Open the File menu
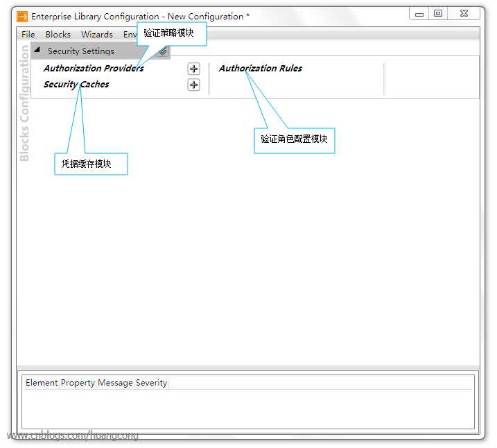This screenshot has height=448, width=497. pyautogui.click(x=28, y=34)
